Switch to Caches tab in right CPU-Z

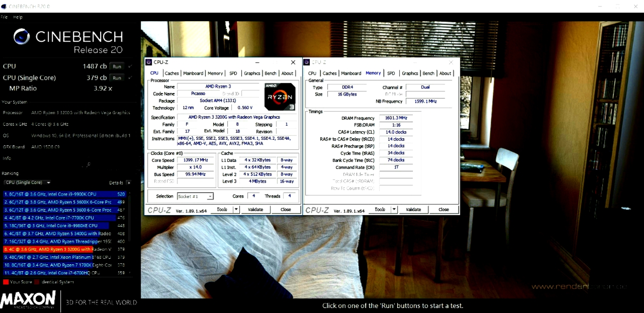click(x=330, y=73)
